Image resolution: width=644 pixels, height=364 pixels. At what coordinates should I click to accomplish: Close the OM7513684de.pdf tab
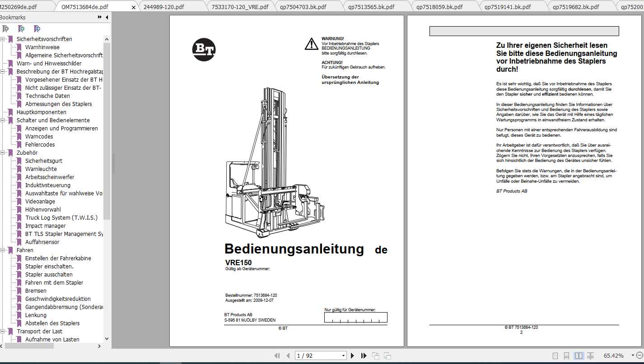(x=133, y=7)
